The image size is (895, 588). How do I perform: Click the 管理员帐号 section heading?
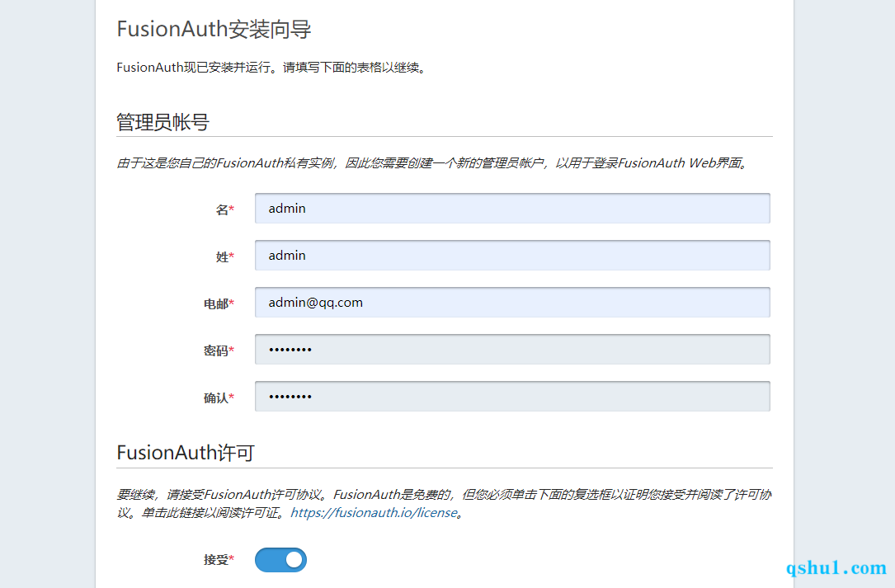(163, 122)
